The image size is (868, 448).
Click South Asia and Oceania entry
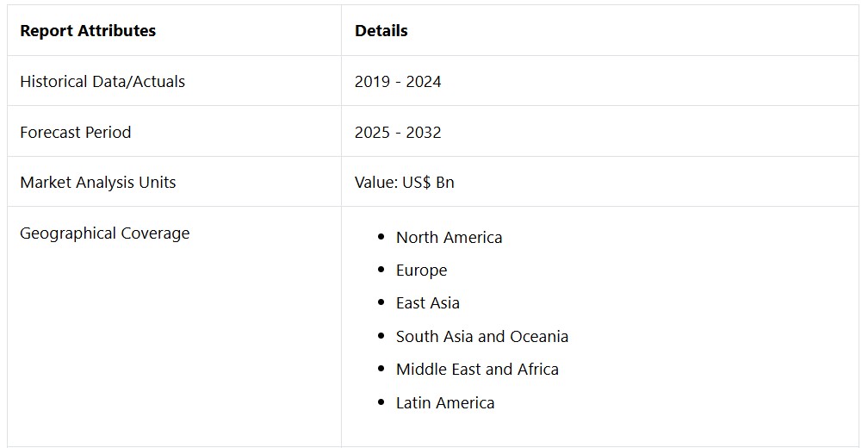coord(481,336)
